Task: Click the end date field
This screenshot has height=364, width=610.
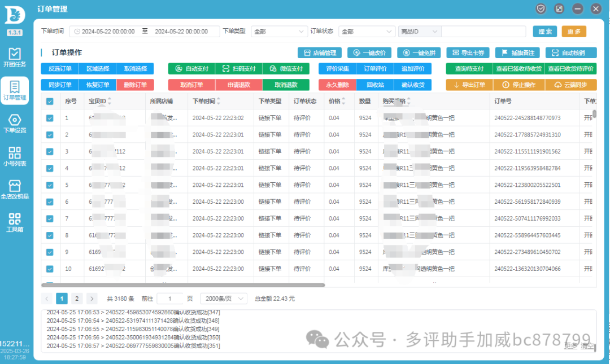Action: [181, 32]
